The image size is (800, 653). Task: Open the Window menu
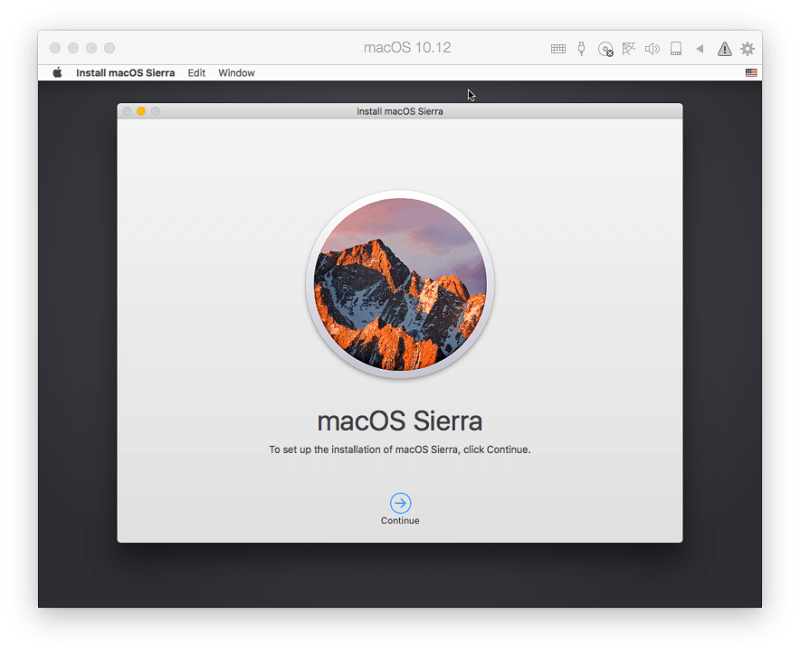click(236, 73)
